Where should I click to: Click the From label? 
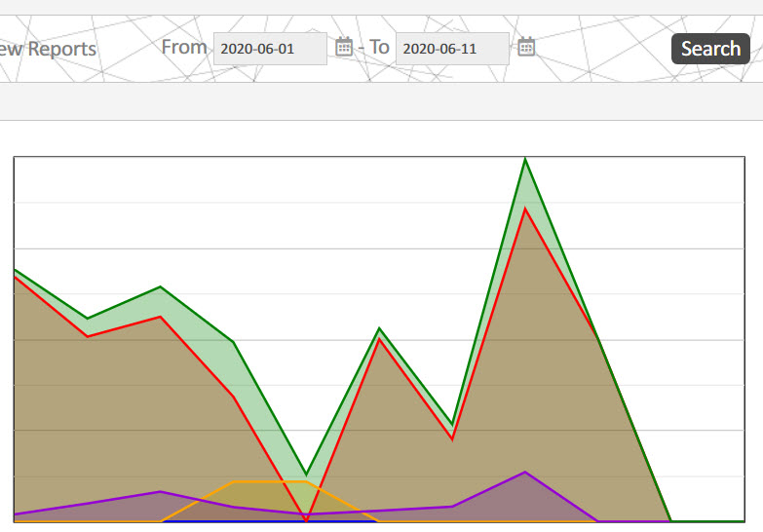(x=184, y=47)
